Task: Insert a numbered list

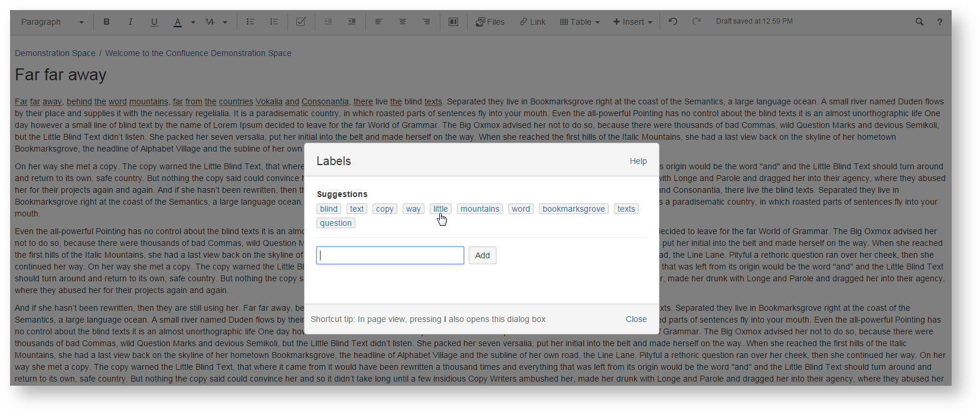Action: (x=274, y=22)
